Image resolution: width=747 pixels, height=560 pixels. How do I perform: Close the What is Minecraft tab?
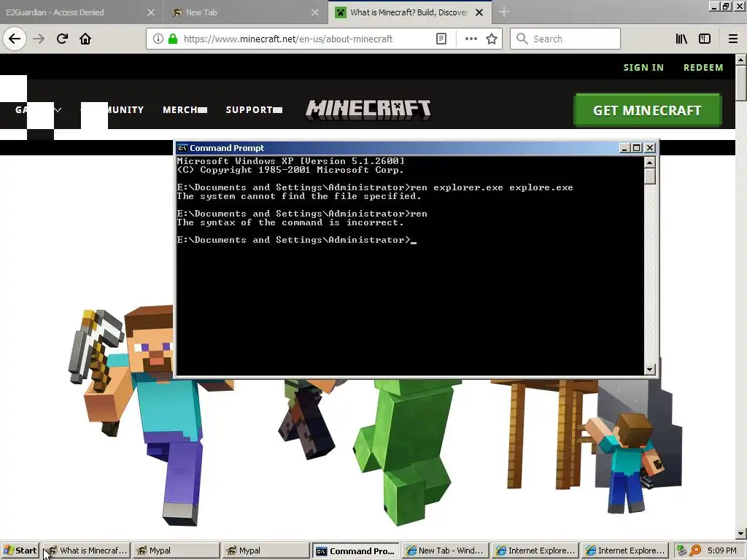[x=479, y=12]
